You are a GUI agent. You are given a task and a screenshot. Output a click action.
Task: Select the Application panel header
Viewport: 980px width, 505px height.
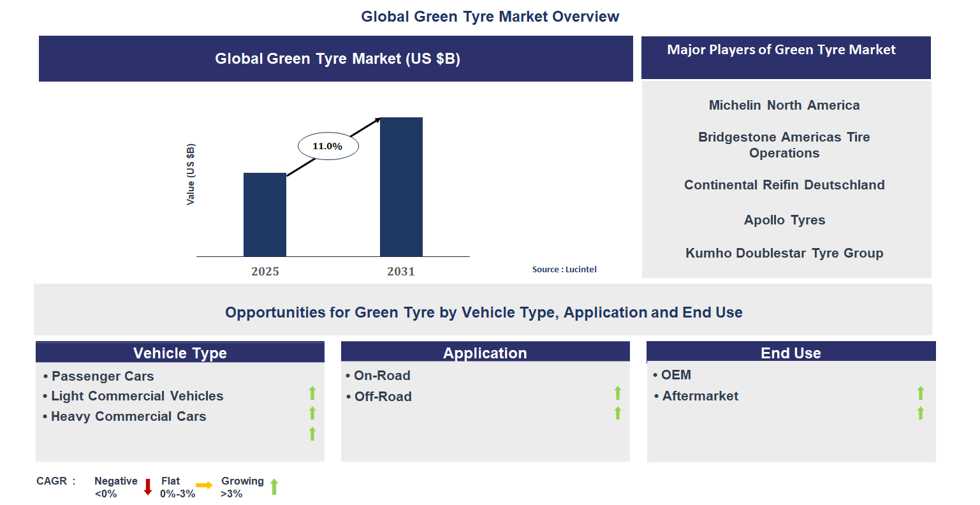[486, 352]
